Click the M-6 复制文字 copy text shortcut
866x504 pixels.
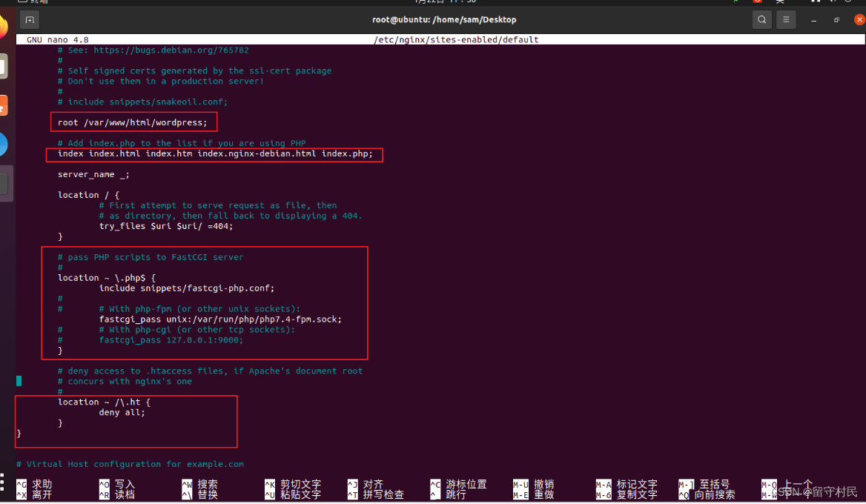(627, 494)
